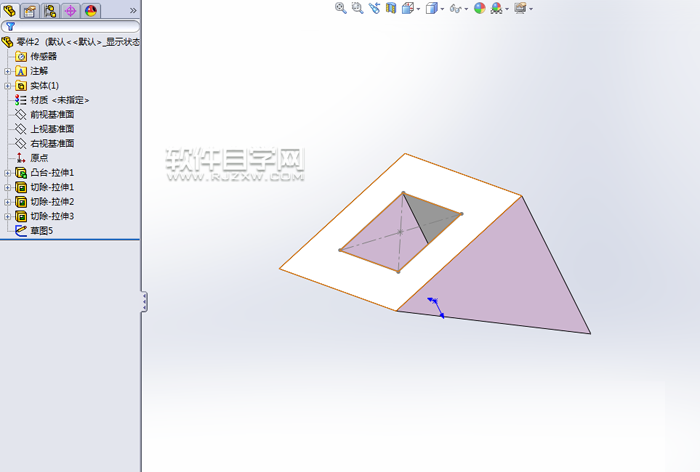This screenshot has height=472, width=700.
Task: Expand the 凸台-拉伸1 feature
Action: pyautogui.click(x=8, y=173)
